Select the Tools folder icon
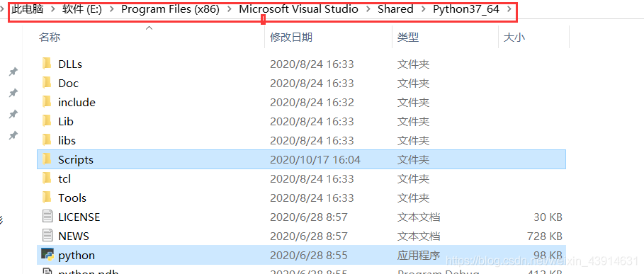This screenshot has width=644, height=274. coord(47,198)
